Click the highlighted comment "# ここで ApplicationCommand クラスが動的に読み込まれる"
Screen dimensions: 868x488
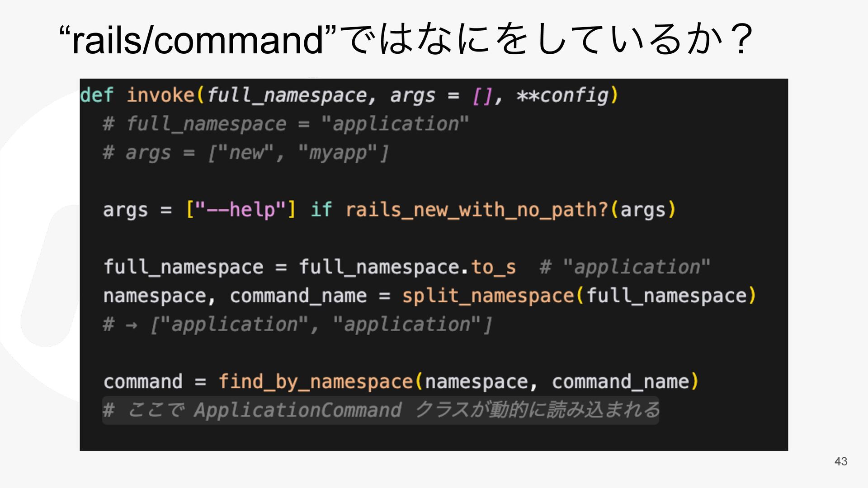[381, 410]
